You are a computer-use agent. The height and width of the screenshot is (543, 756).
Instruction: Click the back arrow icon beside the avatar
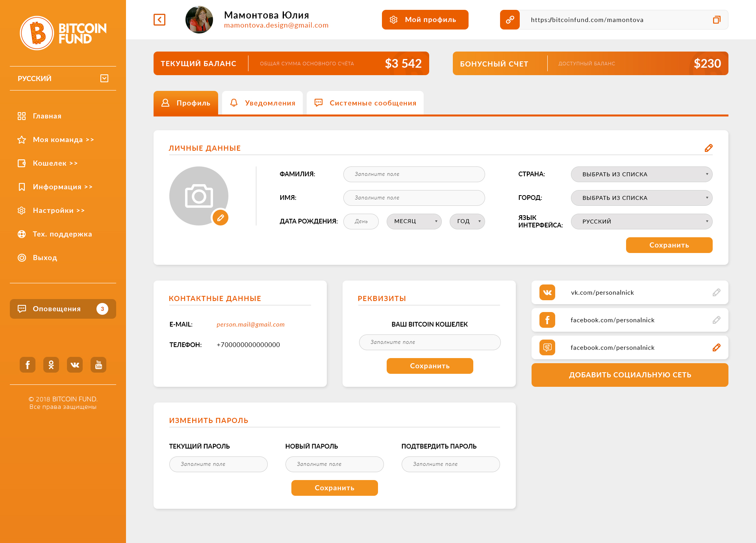tap(159, 20)
